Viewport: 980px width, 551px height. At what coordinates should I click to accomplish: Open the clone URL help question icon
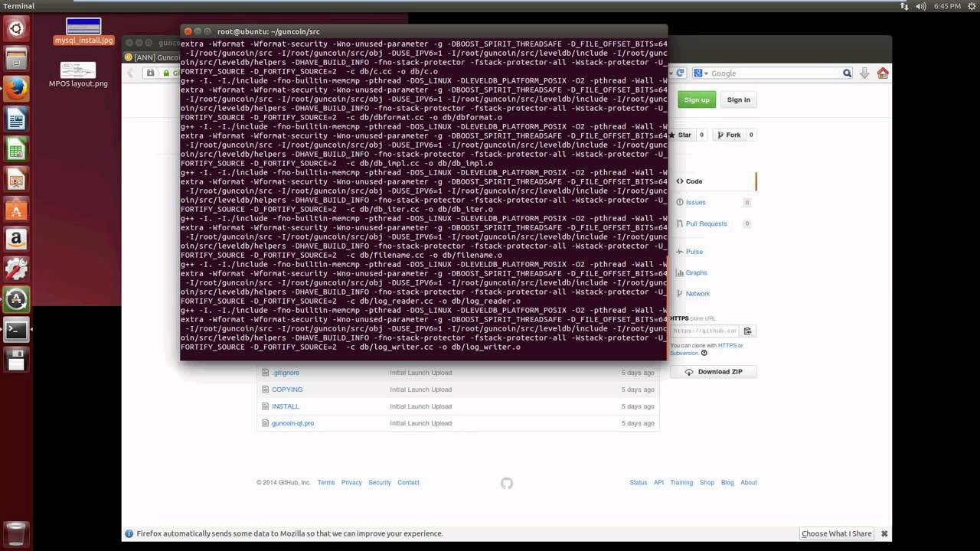click(704, 353)
